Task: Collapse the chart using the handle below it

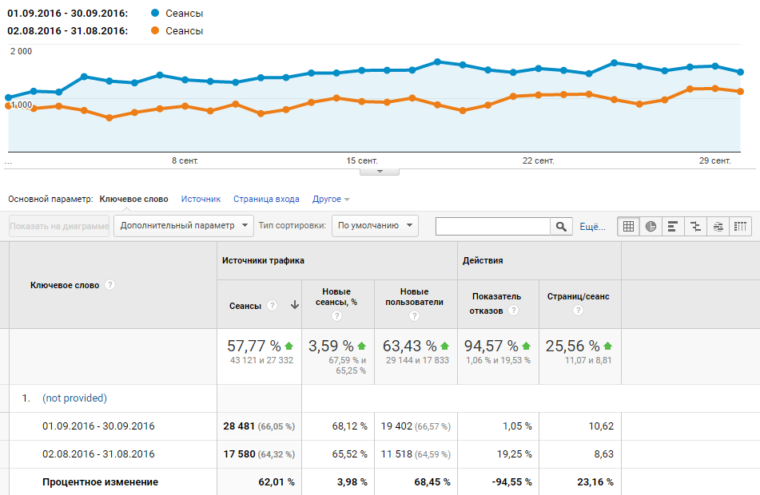Action: pyautogui.click(x=380, y=172)
